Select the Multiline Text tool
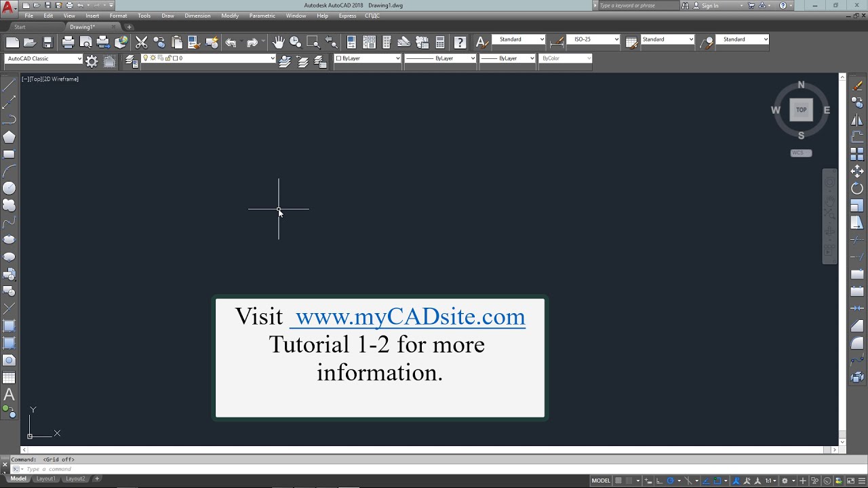The image size is (868, 488). pyautogui.click(x=9, y=394)
